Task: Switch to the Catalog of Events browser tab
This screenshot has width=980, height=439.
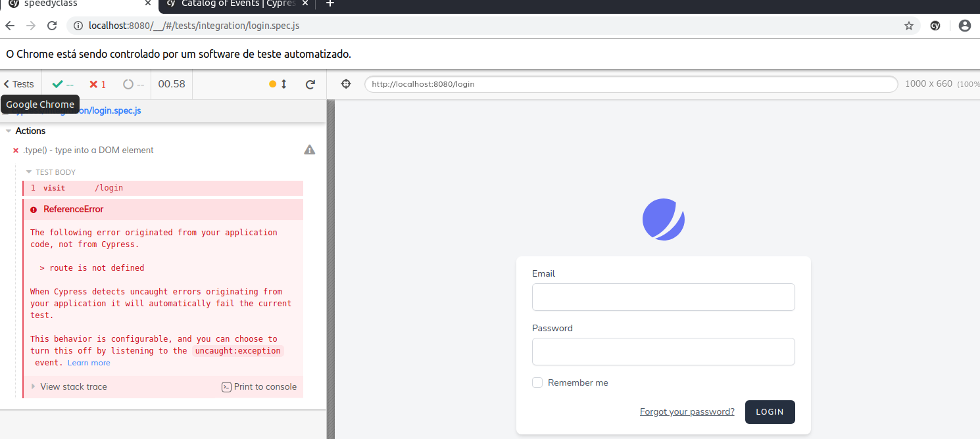Action: 237,4
